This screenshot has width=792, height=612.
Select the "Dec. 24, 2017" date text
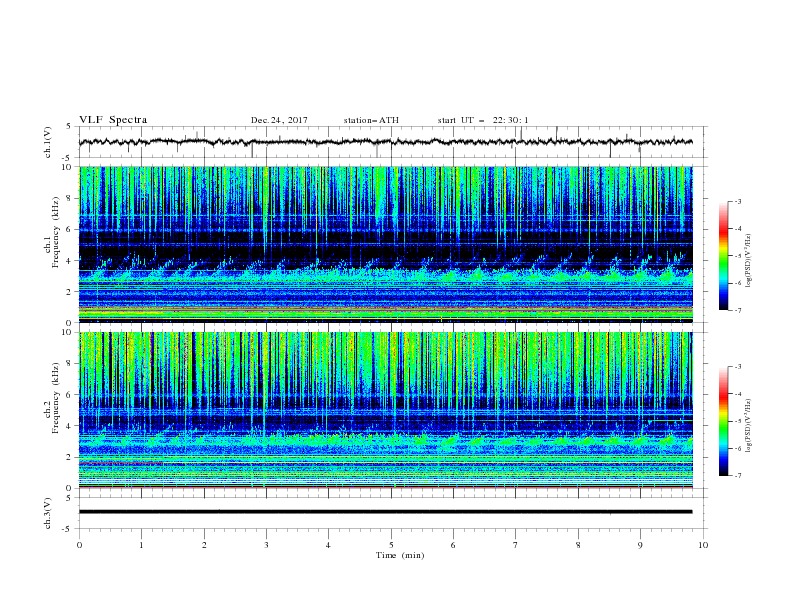click(279, 120)
